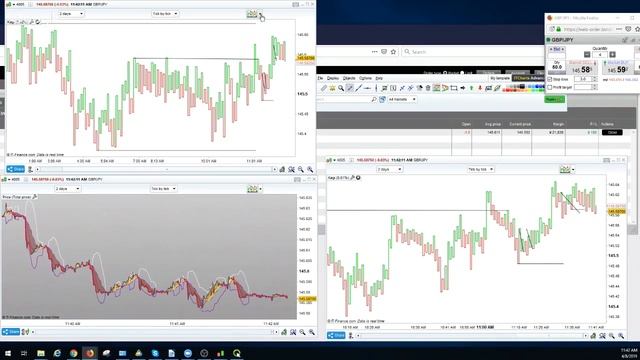Open Tick by tick dropdown on bottom-right chart
This screenshot has width=640, height=360.
[481, 169]
